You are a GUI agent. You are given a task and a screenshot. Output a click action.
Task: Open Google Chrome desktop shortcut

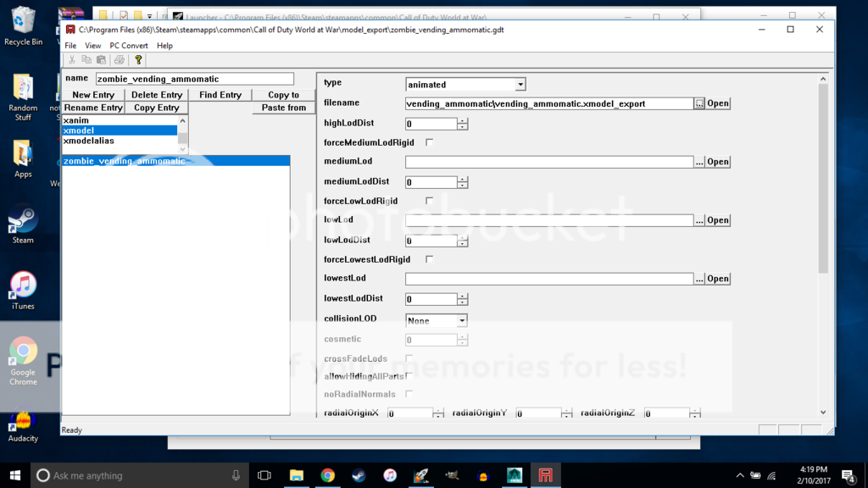tap(23, 361)
